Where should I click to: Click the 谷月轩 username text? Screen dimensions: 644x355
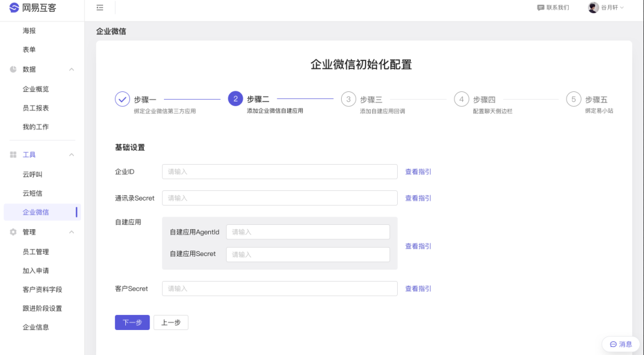point(609,8)
